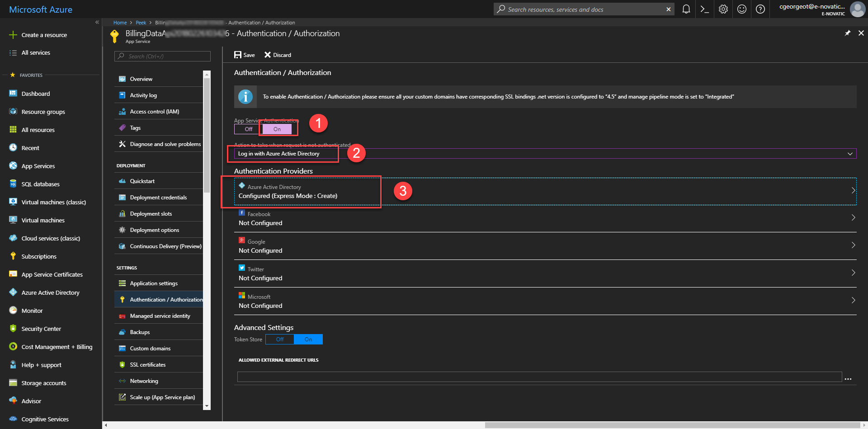Click the Security Center shield icon
Viewport: 868px width, 429px height.
tap(13, 328)
